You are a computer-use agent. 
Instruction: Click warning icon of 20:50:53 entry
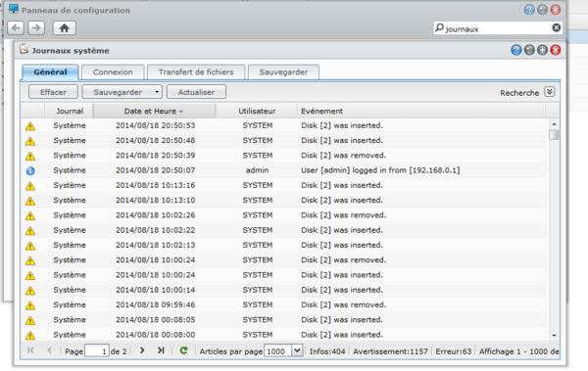tap(30, 126)
